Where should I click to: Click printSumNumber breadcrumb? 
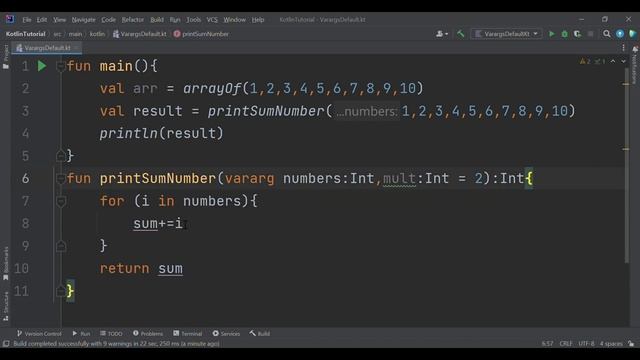pos(201,34)
